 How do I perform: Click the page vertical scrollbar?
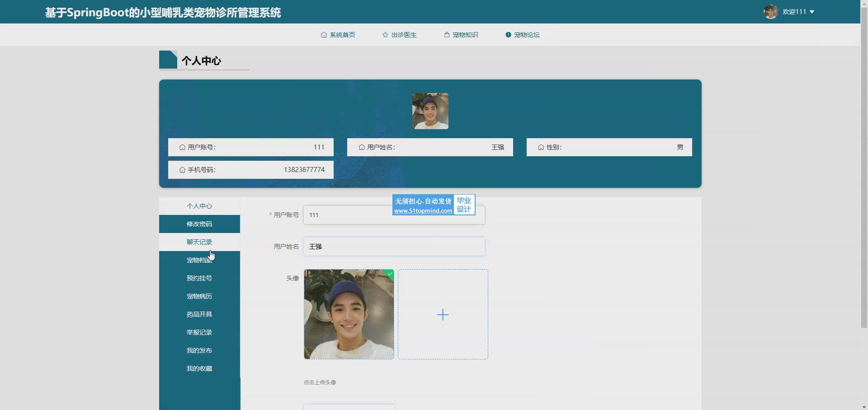pos(864,181)
